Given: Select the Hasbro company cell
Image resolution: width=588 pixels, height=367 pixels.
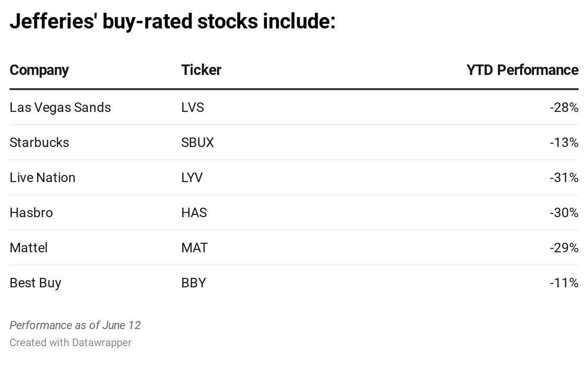Looking at the screenshot, I should point(31,213).
